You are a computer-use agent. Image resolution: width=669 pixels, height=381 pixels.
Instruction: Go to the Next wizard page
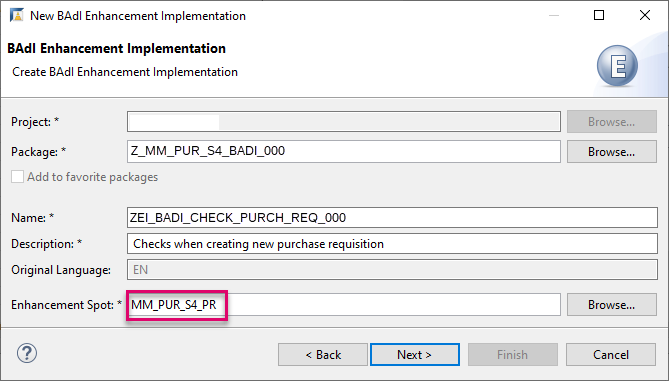coord(415,355)
